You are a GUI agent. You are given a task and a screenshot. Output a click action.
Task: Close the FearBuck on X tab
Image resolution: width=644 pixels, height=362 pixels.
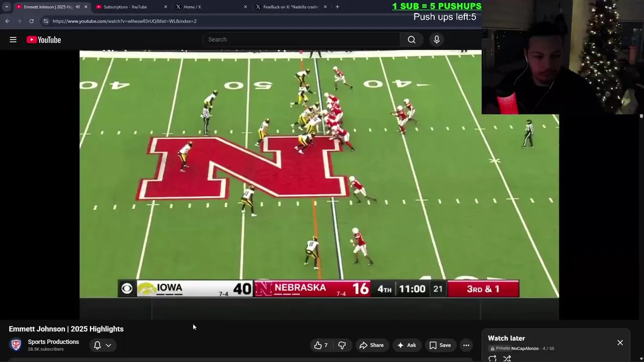pyautogui.click(x=325, y=7)
